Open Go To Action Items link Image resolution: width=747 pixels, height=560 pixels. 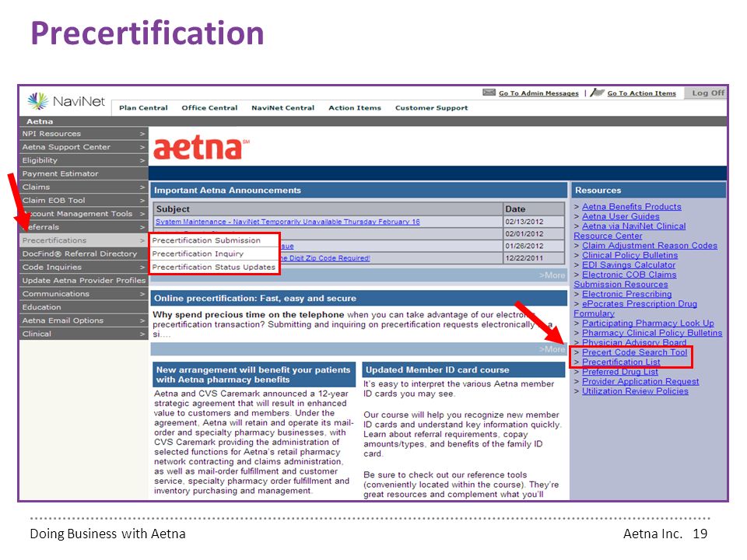(x=641, y=93)
